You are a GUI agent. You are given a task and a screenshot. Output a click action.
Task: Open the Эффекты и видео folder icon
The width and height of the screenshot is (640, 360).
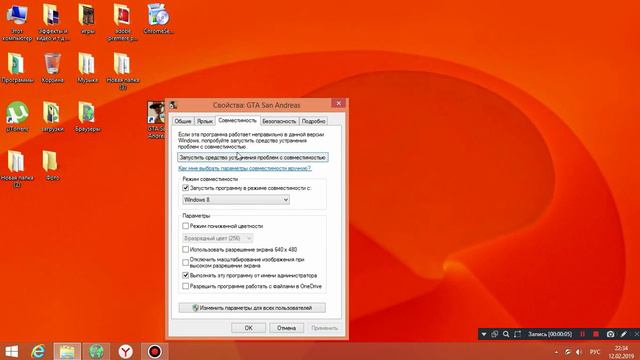point(52,22)
